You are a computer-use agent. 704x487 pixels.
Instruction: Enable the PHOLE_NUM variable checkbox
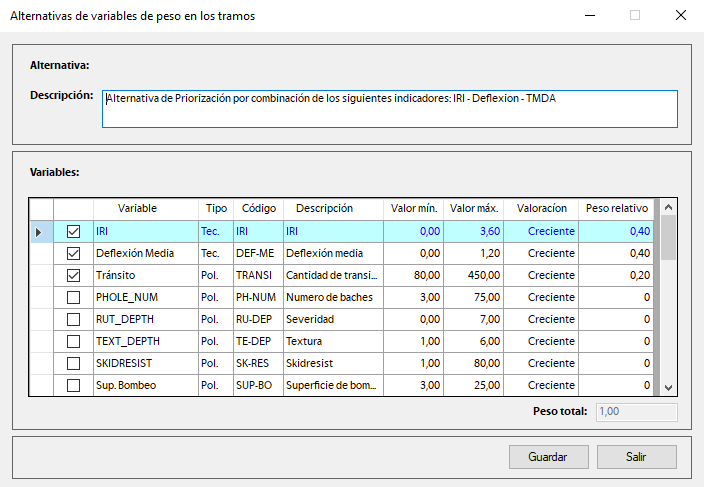73,297
